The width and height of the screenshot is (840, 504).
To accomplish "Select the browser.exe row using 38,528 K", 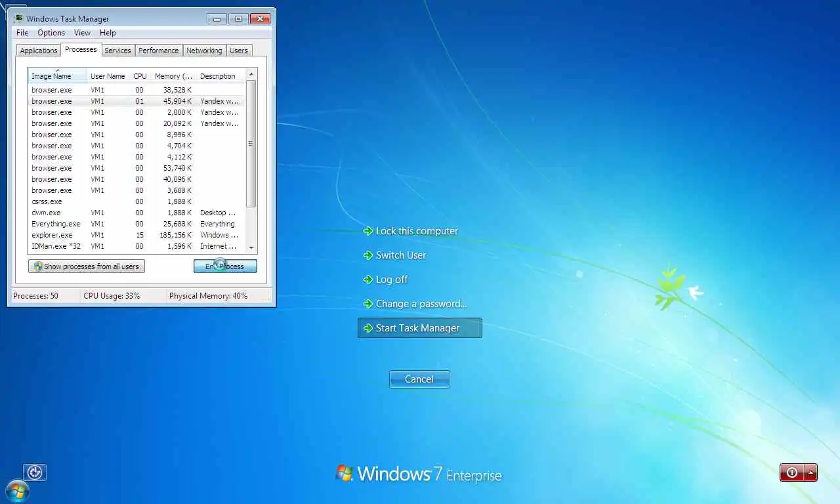I will coord(136,90).
